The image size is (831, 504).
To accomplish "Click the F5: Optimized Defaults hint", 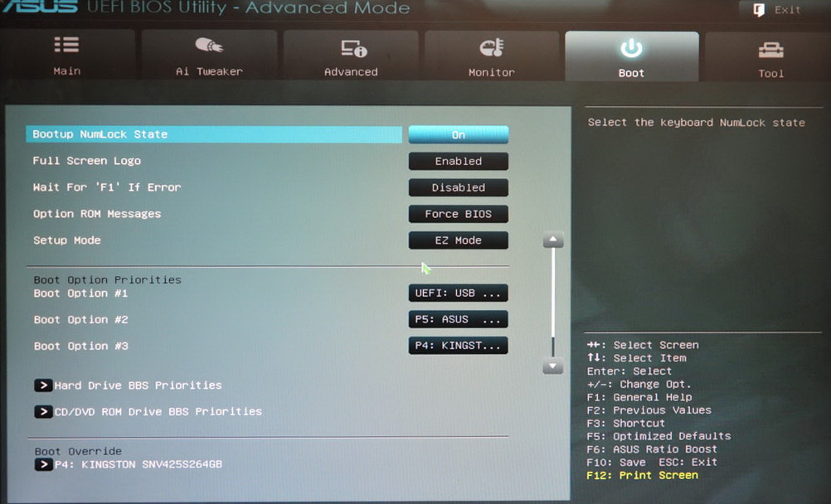I will (658, 436).
